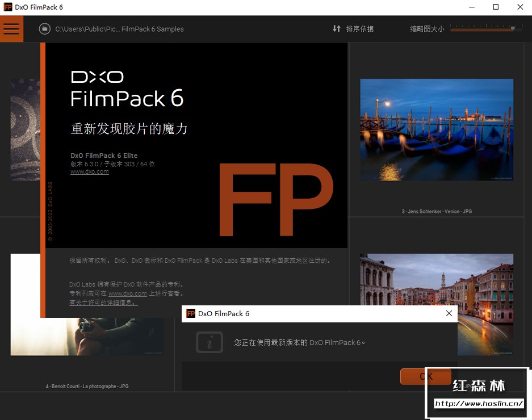532x420 pixels.
Task: Open www.dxo.com link under version info
Action: click(x=90, y=171)
